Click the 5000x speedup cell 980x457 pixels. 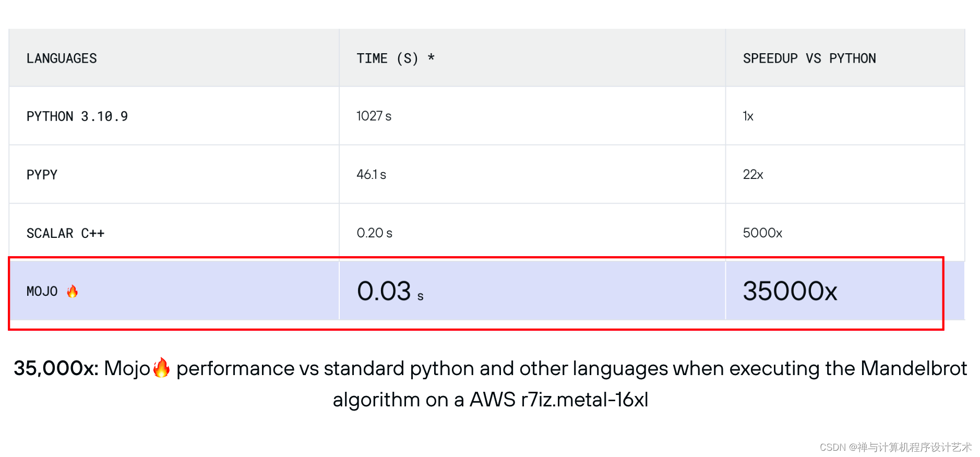click(x=762, y=233)
